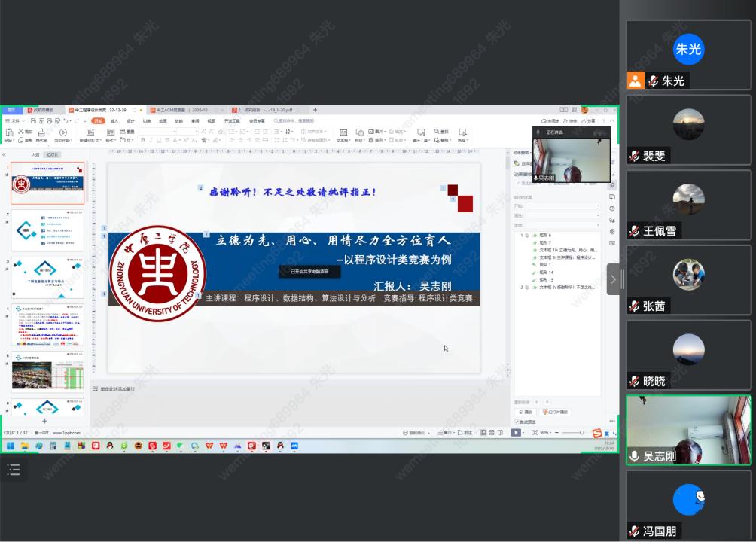Insert a text box via 文本框 icon
Image resolution: width=756 pixels, height=542 pixels.
point(342,132)
